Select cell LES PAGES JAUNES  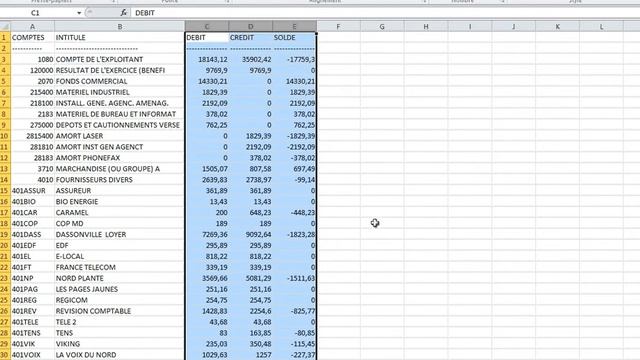(x=120, y=289)
